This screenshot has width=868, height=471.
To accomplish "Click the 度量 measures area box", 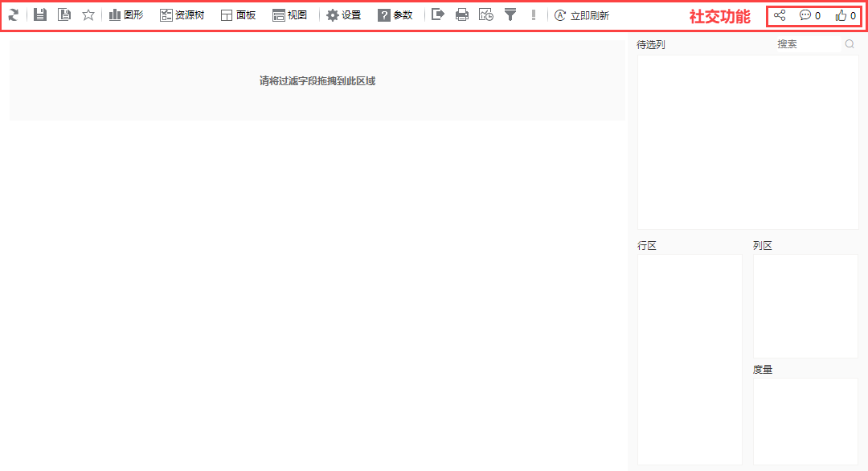I will coord(805,422).
